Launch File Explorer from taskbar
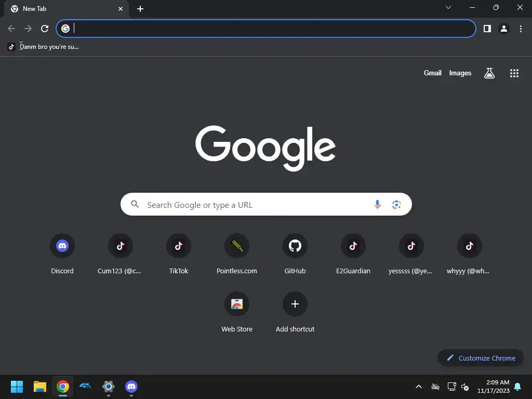Screen dimensions: 532x399 (x=39, y=387)
